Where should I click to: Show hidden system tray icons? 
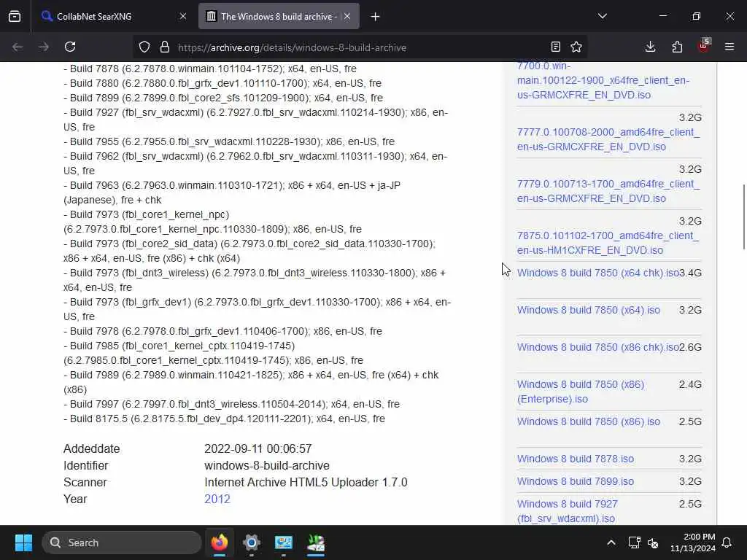[x=611, y=542]
